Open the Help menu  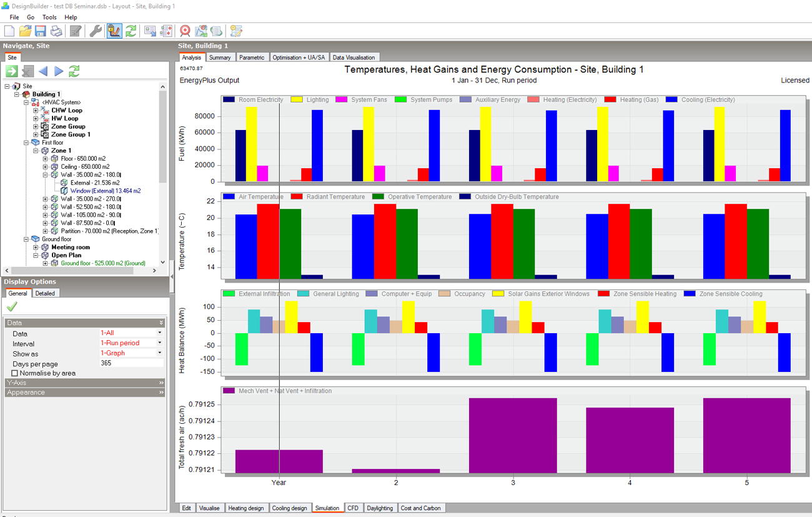tap(71, 18)
